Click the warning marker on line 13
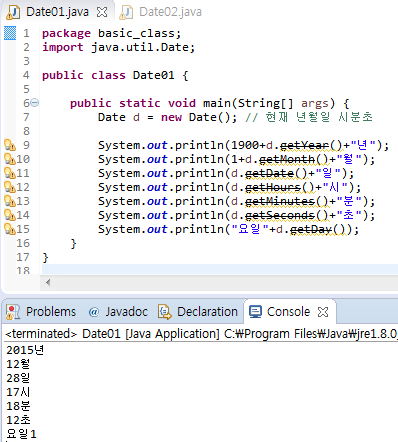 10,201
